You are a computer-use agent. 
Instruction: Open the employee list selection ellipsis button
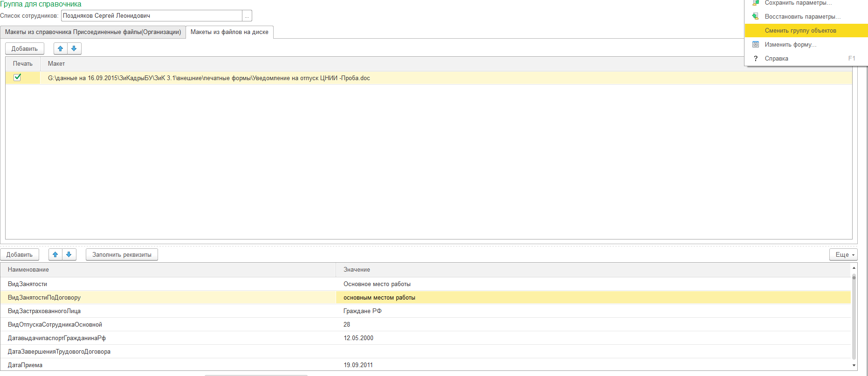(x=247, y=16)
